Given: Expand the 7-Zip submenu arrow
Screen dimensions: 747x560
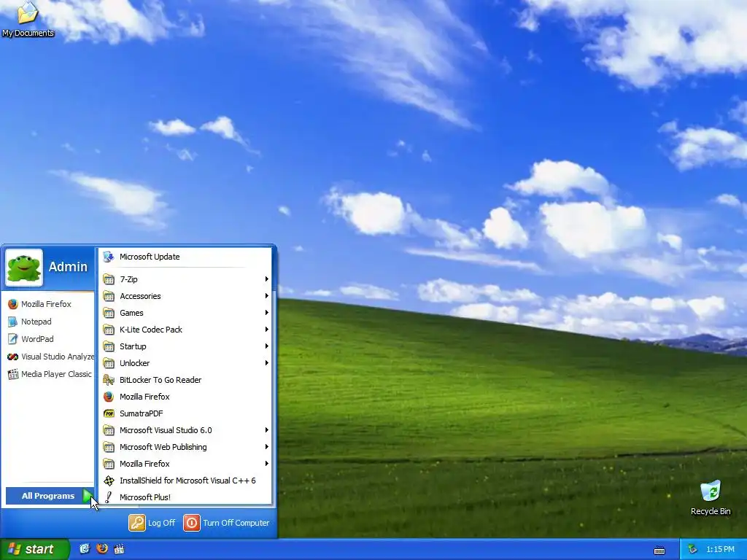Looking at the screenshot, I should [267, 279].
